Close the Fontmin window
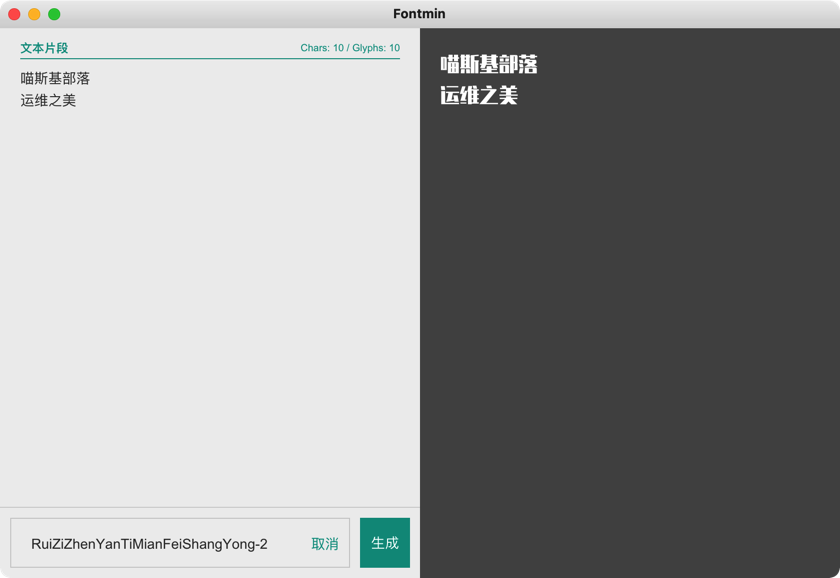The image size is (840, 578). pyautogui.click(x=14, y=14)
